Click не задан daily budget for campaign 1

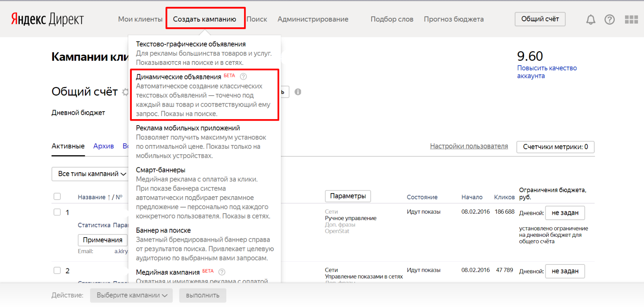tap(565, 213)
